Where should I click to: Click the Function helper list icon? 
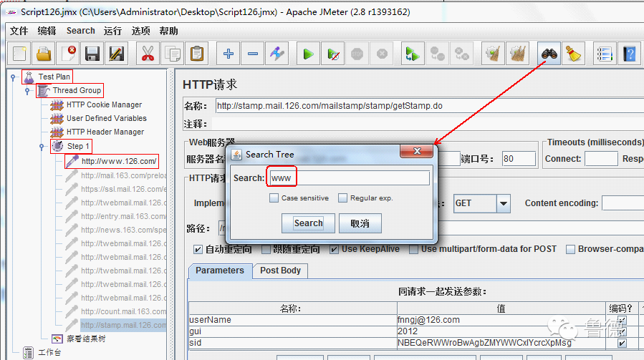605,54
